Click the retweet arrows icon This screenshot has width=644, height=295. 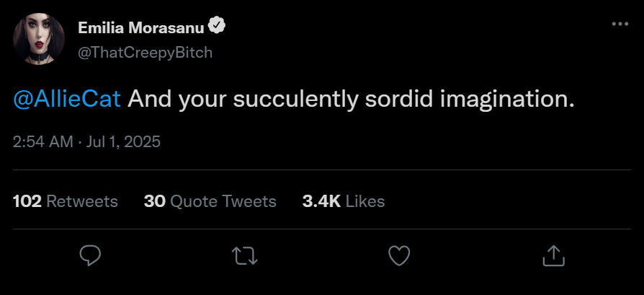(244, 255)
